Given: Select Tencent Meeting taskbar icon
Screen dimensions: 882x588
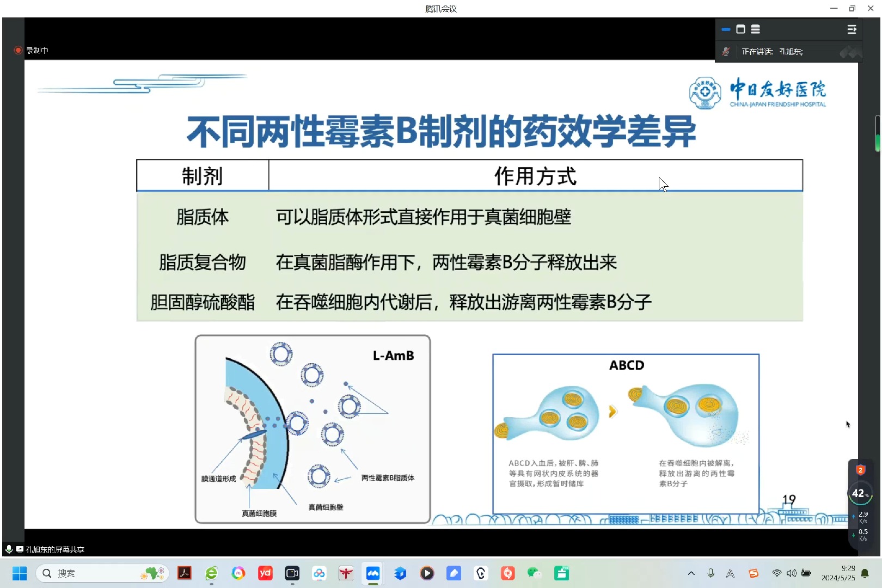Looking at the screenshot, I should coord(373,573).
